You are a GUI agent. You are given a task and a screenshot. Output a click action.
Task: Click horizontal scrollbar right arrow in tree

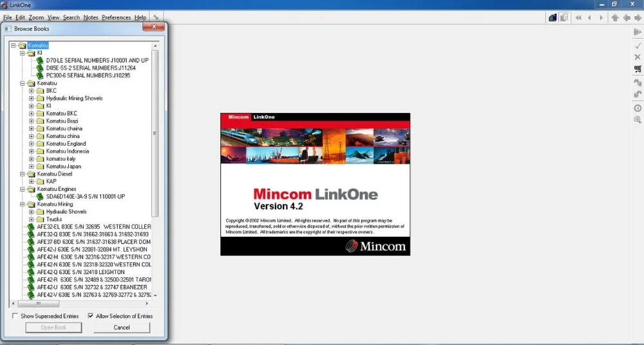[147, 304]
